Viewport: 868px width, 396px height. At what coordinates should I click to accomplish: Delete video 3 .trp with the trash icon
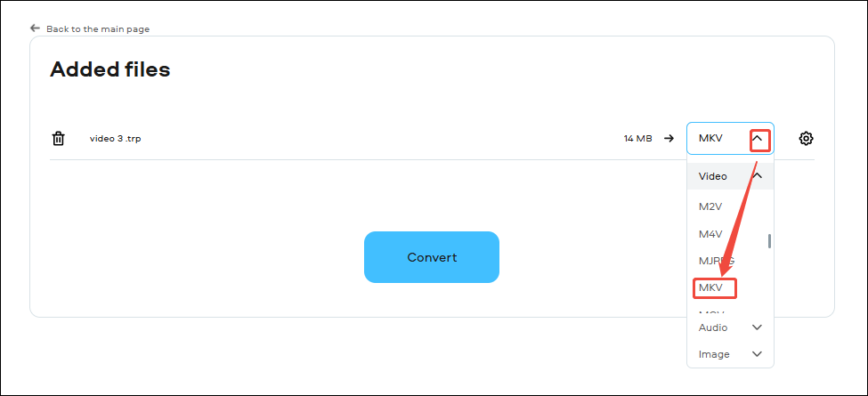point(58,138)
